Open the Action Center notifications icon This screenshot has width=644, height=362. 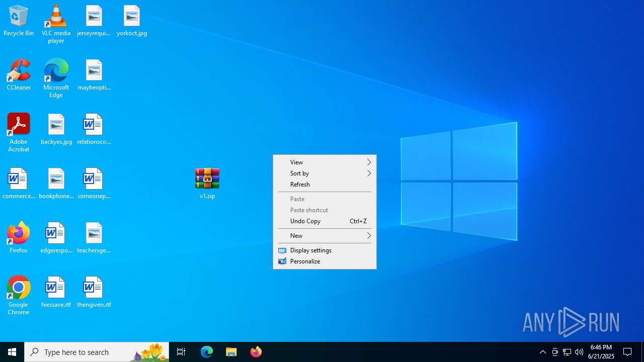pos(628,352)
